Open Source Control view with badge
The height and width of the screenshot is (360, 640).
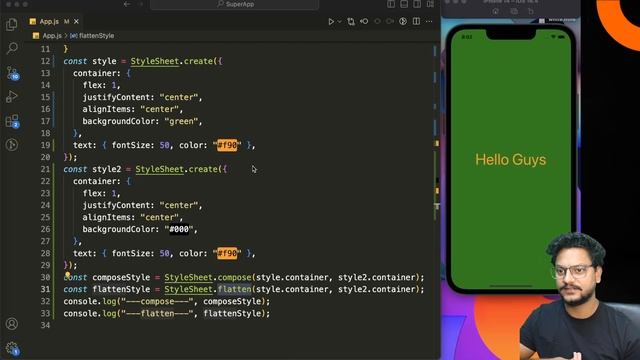(x=12, y=73)
